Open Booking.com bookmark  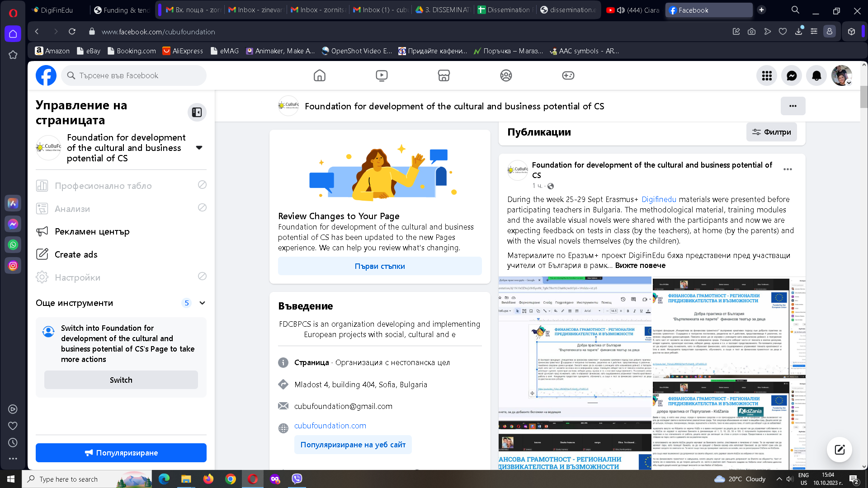click(x=132, y=51)
